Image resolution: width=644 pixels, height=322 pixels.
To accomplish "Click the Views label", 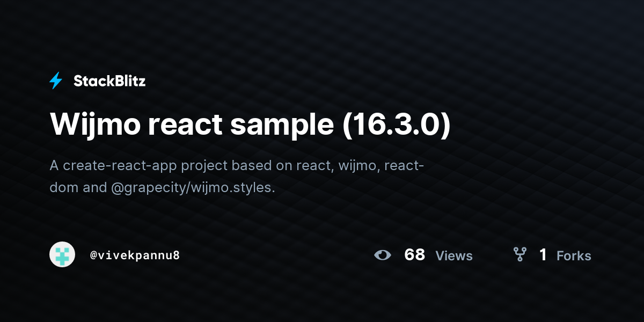I will pos(454,256).
